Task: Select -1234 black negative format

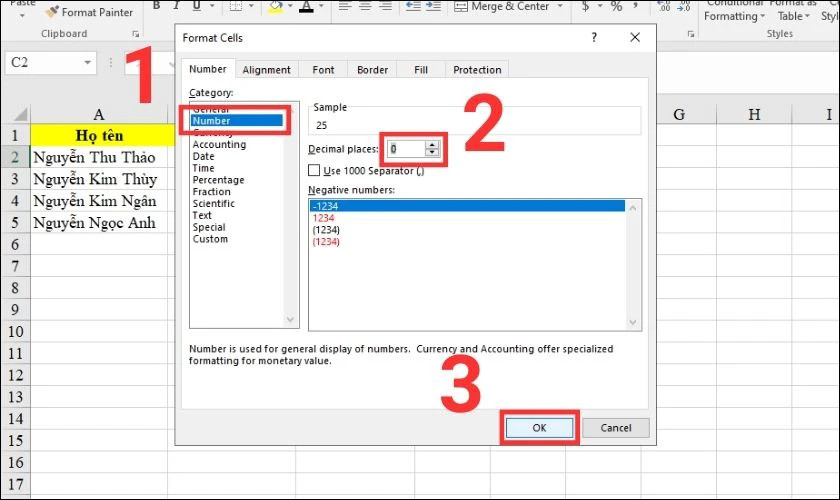Action: (x=467, y=206)
